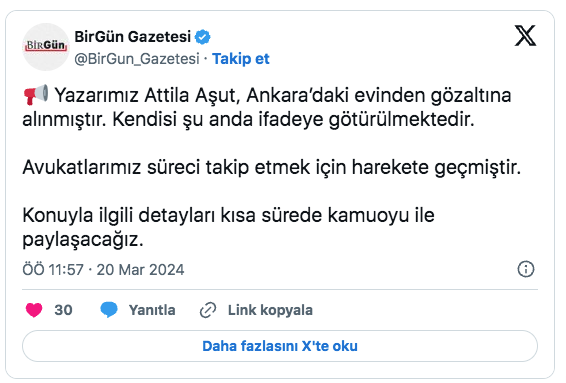Open the X logo icon
This screenshot has height=383, width=566.
[525, 36]
